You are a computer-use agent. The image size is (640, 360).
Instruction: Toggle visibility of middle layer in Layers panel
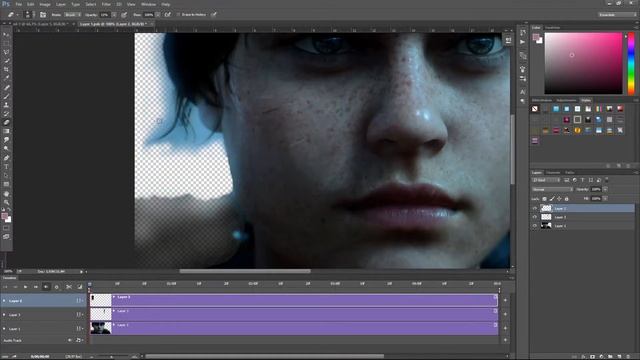pos(535,217)
